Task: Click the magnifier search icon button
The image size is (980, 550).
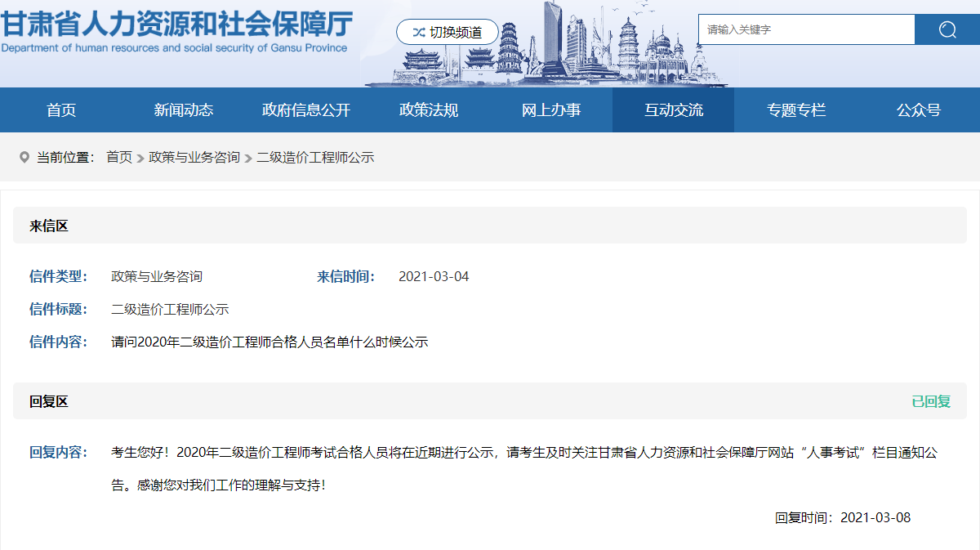Action: (x=947, y=30)
